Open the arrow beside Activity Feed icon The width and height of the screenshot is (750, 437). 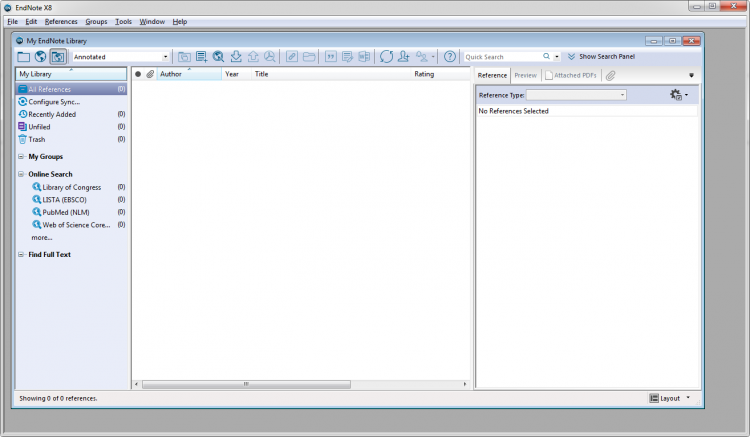433,57
